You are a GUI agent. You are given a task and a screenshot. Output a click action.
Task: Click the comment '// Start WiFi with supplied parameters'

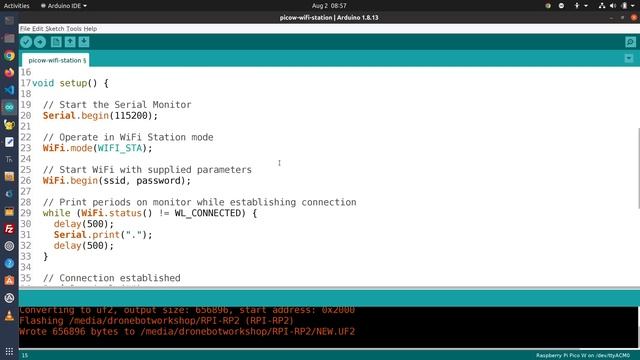(x=147, y=169)
